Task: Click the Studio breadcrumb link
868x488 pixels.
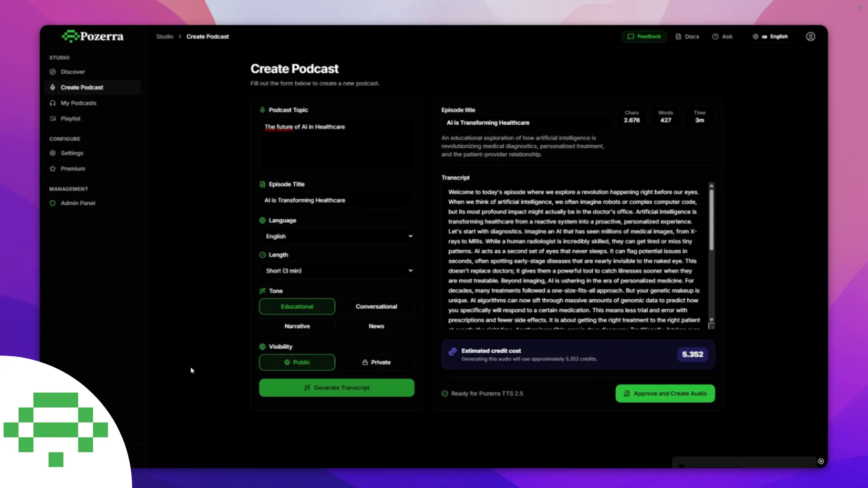Action: click(x=165, y=37)
